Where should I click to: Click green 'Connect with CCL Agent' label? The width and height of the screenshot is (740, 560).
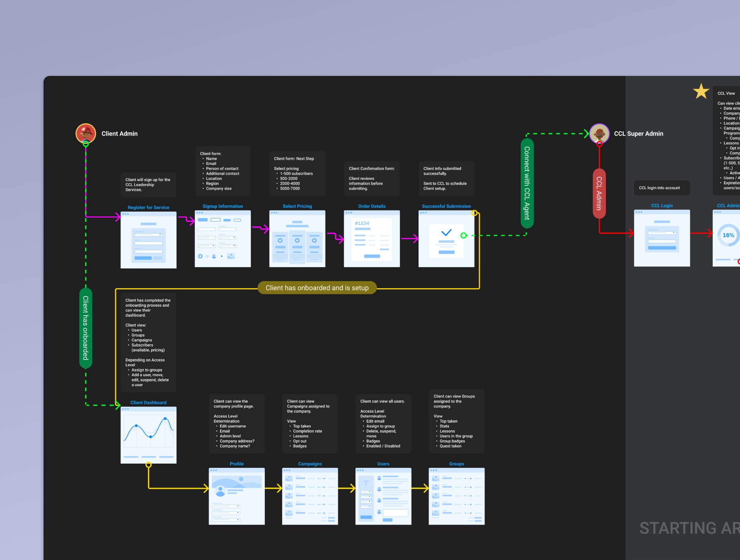pos(527,183)
